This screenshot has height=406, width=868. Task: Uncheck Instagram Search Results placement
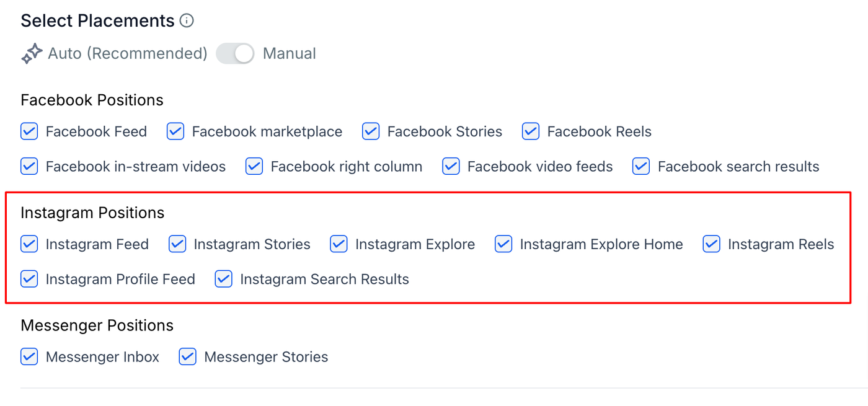click(x=224, y=280)
